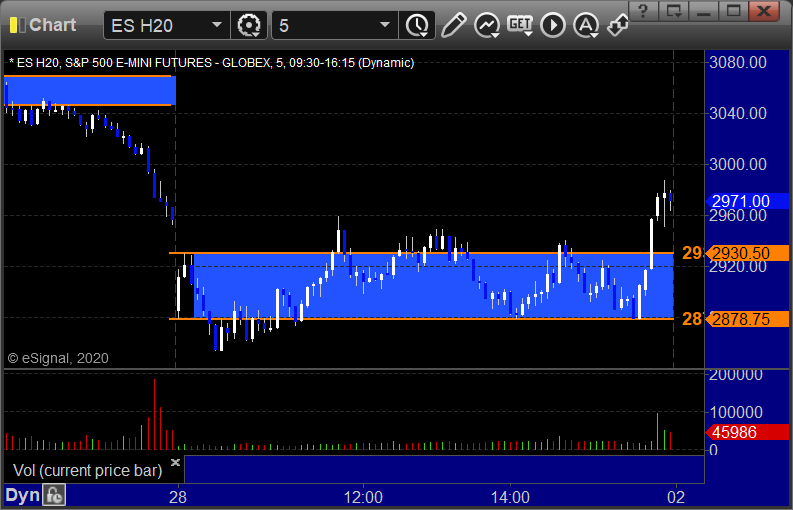Viewport: 793px width, 510px height.
Task: Click the chart title ES H20 S&P 500 text
Action: (x=211, y=63)
